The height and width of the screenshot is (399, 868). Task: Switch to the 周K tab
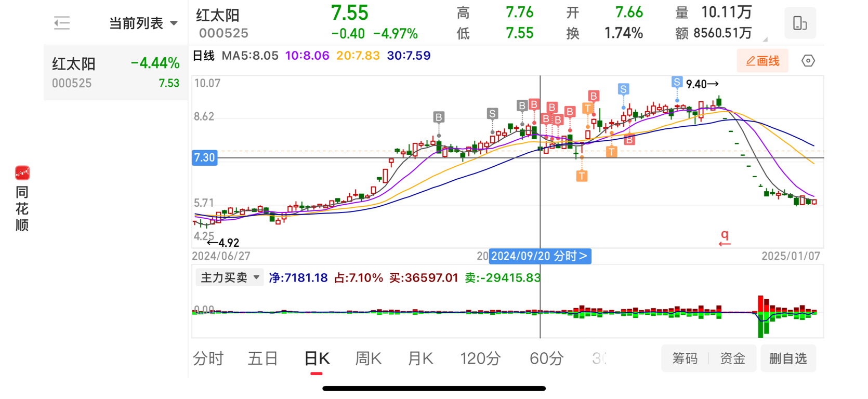point(368,358)
